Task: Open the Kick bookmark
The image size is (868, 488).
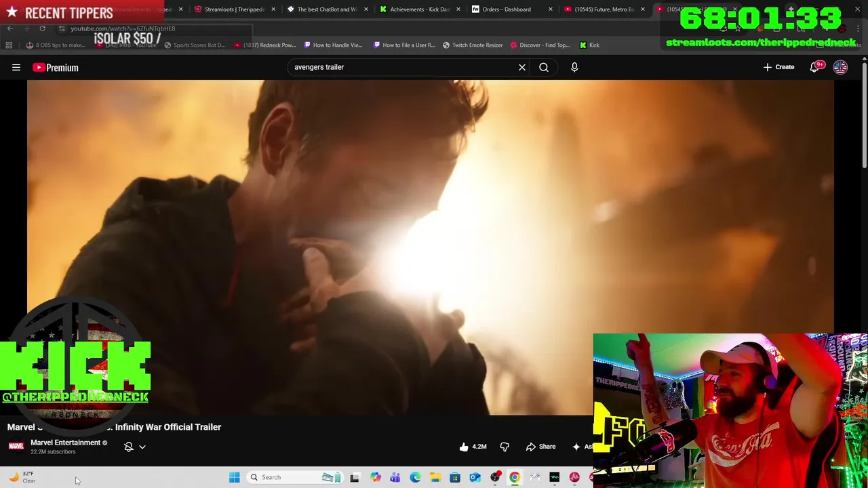Action: (x=589, y=45)
